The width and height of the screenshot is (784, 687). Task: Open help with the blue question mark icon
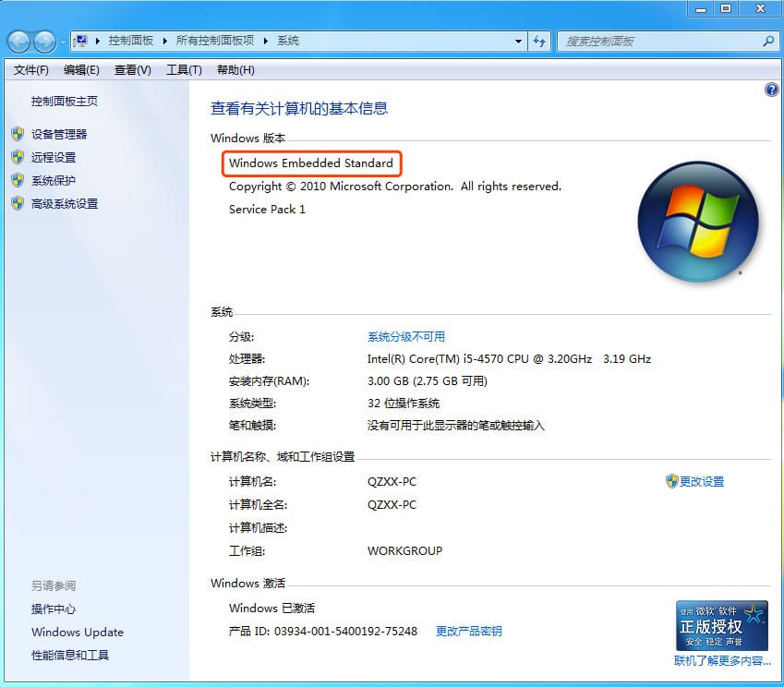coord(772,90)
